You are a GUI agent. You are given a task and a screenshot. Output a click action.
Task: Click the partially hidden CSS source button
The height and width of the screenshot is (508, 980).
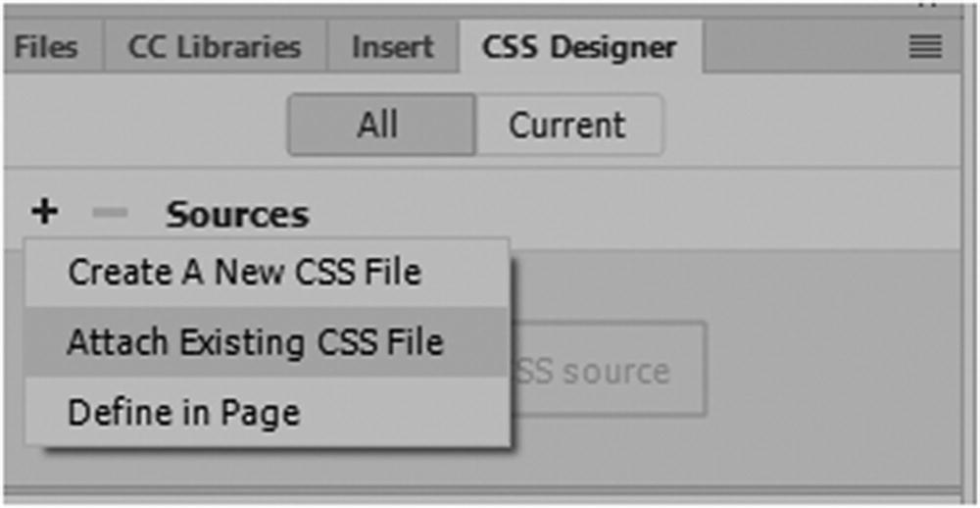tap(608, 371)
